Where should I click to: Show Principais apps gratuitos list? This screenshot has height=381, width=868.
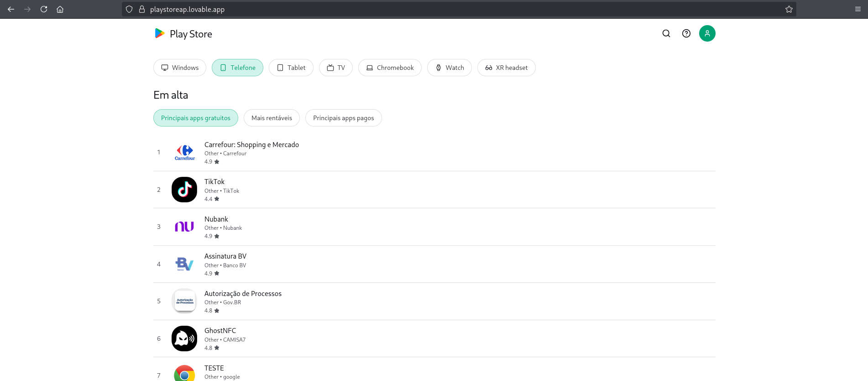coord(196,118)
